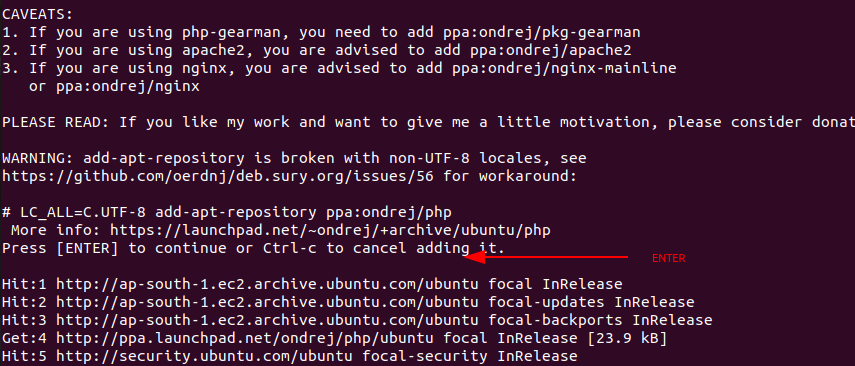Click the red arrow head annotation
Screen dimensions: 855x366
pyautogui.click(x=473, y=257)
